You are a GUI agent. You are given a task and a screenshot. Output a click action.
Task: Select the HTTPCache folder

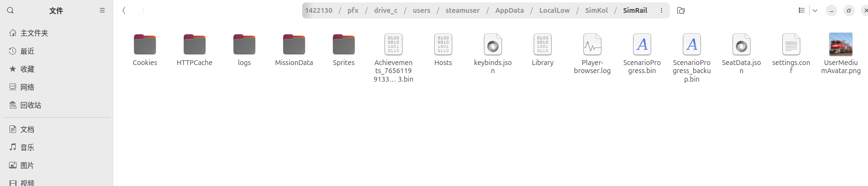click(x=195, y=45)
